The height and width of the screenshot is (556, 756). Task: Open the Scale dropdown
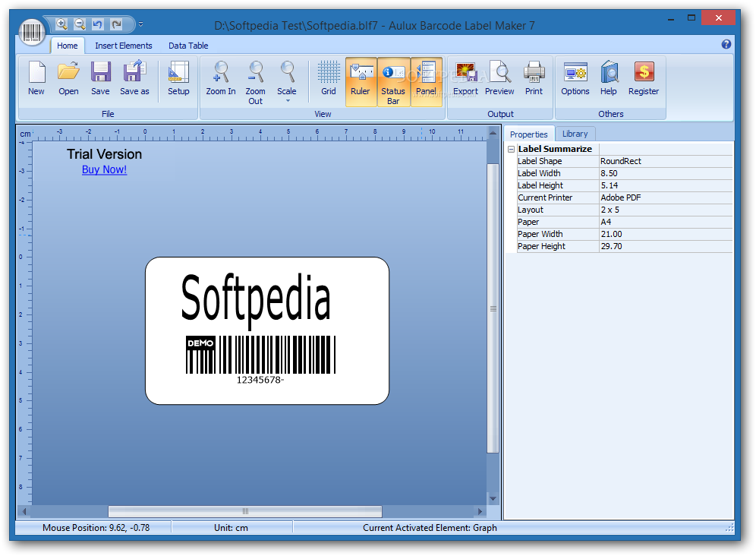coord(287,81)
